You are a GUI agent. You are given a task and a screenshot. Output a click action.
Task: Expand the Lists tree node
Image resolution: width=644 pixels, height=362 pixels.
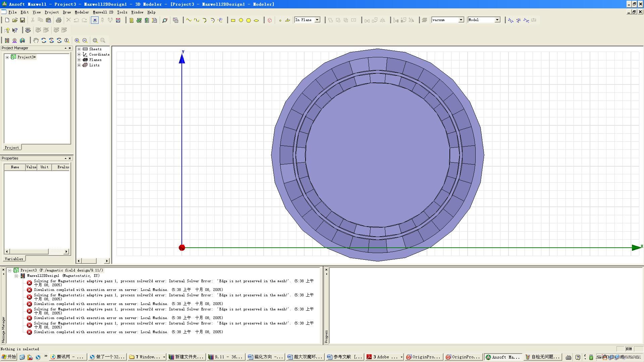pos(79,65)
